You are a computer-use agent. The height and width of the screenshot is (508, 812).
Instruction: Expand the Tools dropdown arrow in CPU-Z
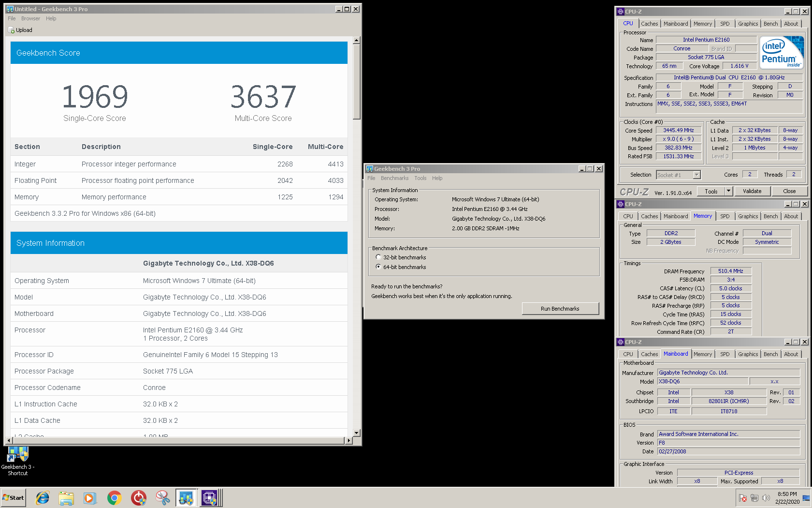728,191
